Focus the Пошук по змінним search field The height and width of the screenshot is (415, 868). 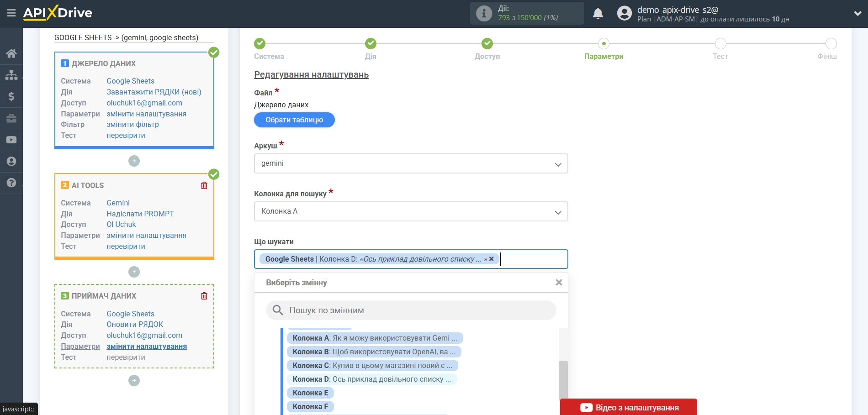411,310
